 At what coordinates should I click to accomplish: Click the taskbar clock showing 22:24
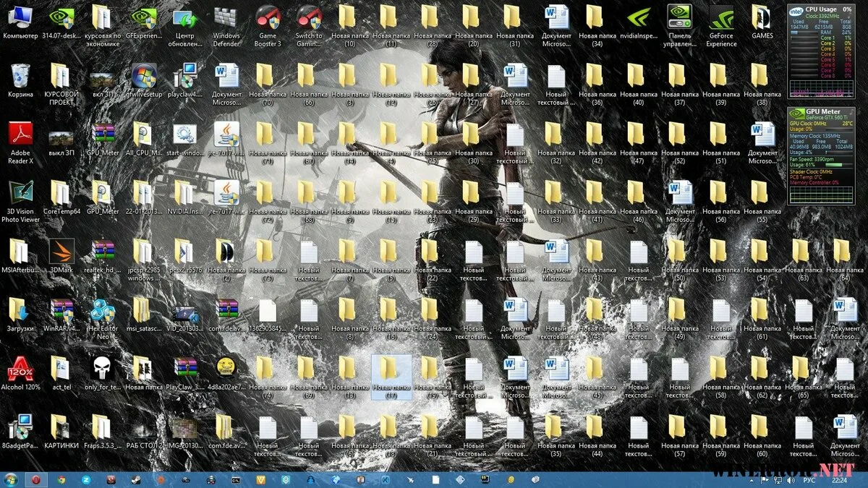tap(841, 479)
